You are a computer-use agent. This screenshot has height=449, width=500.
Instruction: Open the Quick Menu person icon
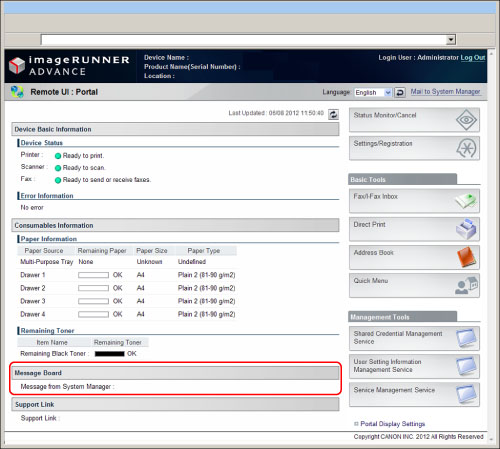tap(466, 286)
